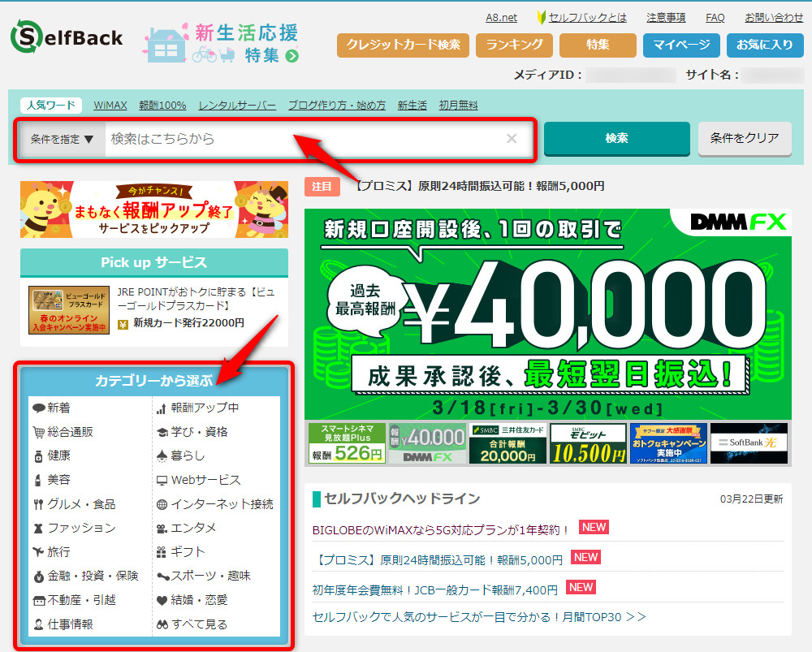Click the 報酬アップ中 bar chart icon

pos(161,408)
